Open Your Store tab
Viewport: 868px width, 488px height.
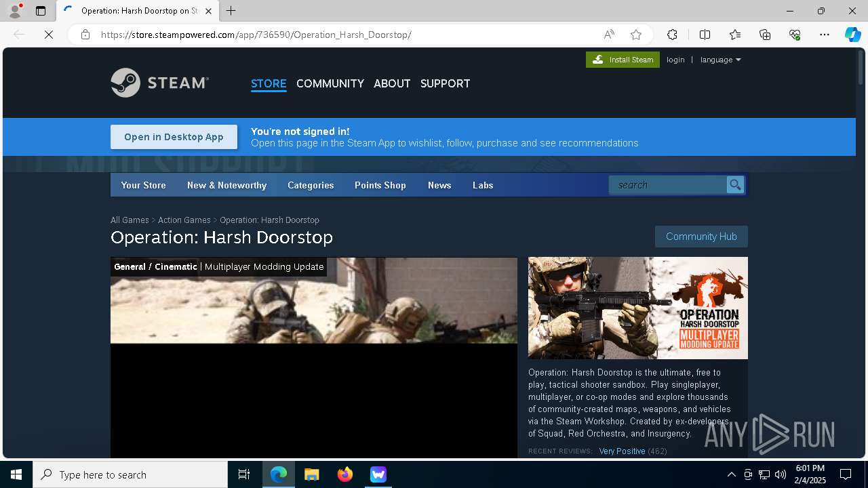click(x=143, y=185)
